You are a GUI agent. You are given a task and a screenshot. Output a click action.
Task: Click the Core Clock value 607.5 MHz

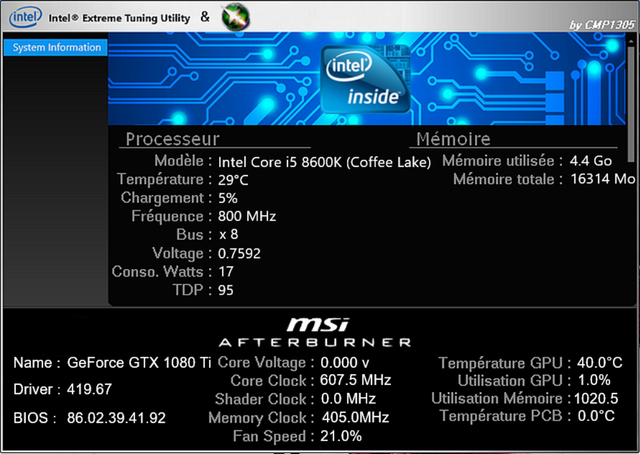(x=356, y=380)
